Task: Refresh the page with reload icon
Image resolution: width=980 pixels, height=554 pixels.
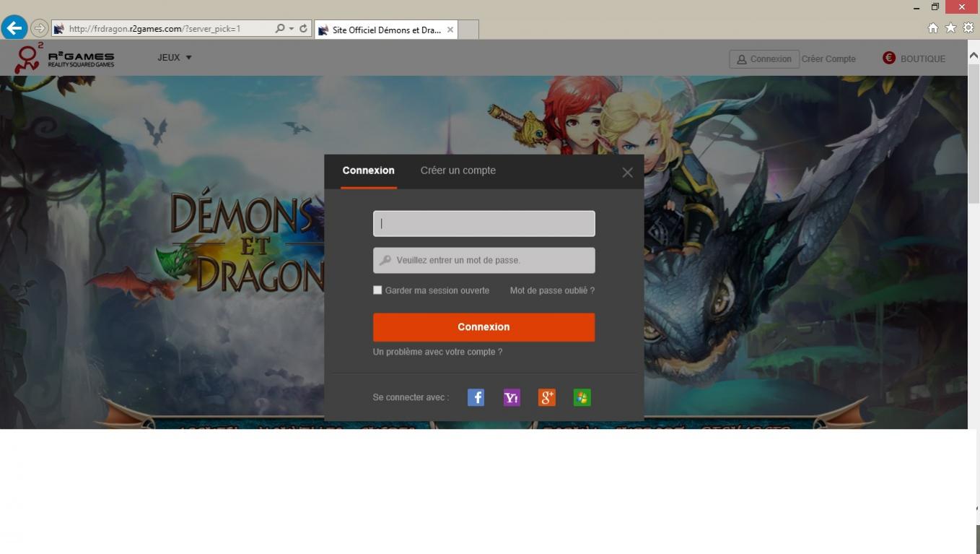Action: point(303,29)
